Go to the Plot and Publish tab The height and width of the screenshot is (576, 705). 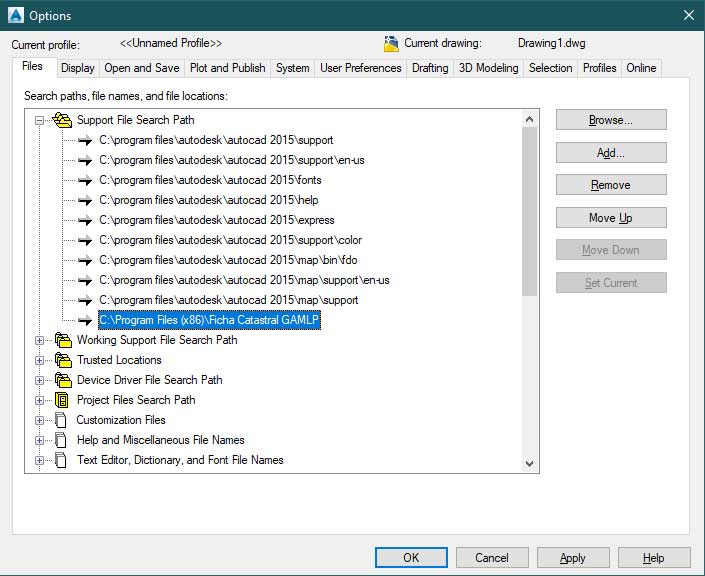pos(228,68)
